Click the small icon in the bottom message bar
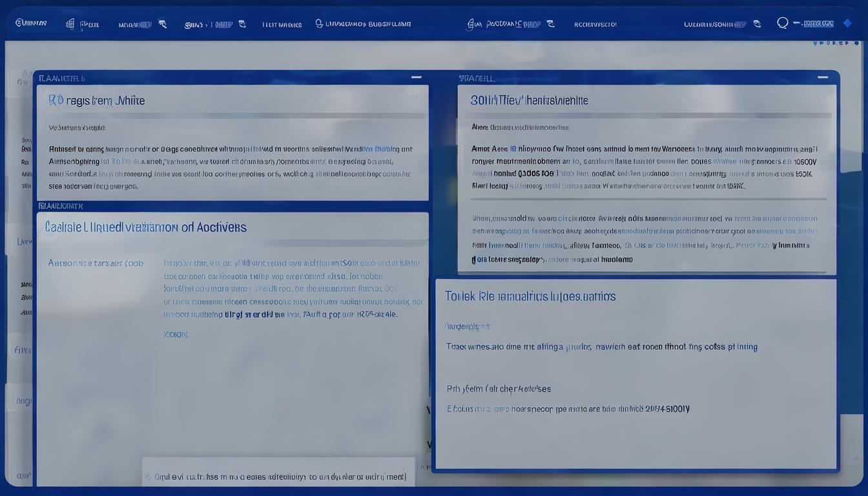The height and width of the screenshot is (496, 868). point(149,477)
